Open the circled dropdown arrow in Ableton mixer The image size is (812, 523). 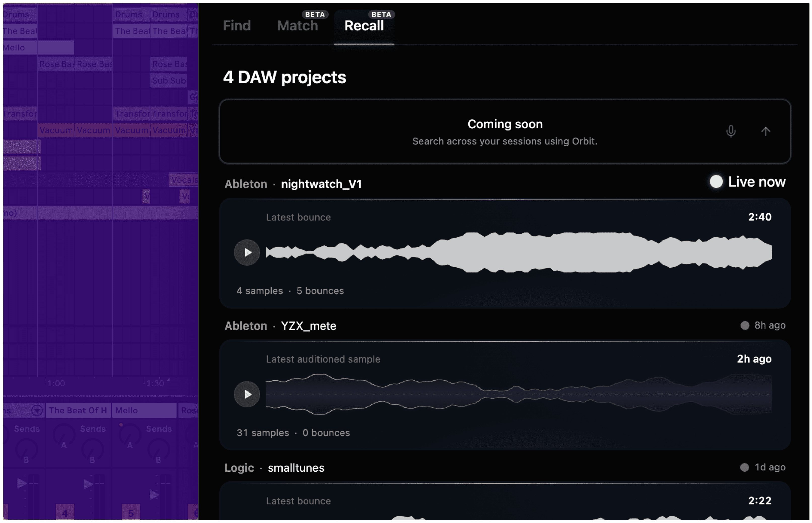tap(37, 411)
